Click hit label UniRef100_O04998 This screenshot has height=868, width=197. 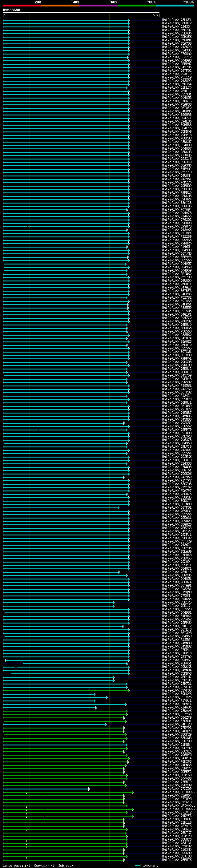point(177,61)
